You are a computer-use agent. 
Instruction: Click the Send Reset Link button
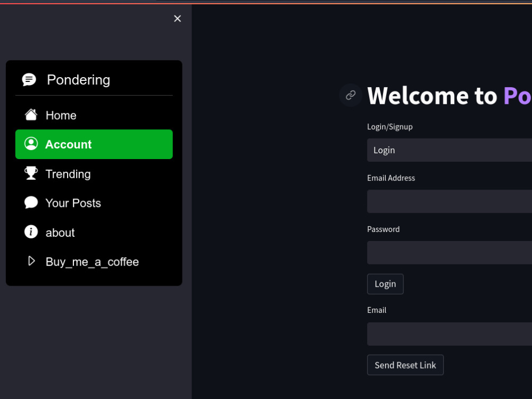click(x=405, y=365)
